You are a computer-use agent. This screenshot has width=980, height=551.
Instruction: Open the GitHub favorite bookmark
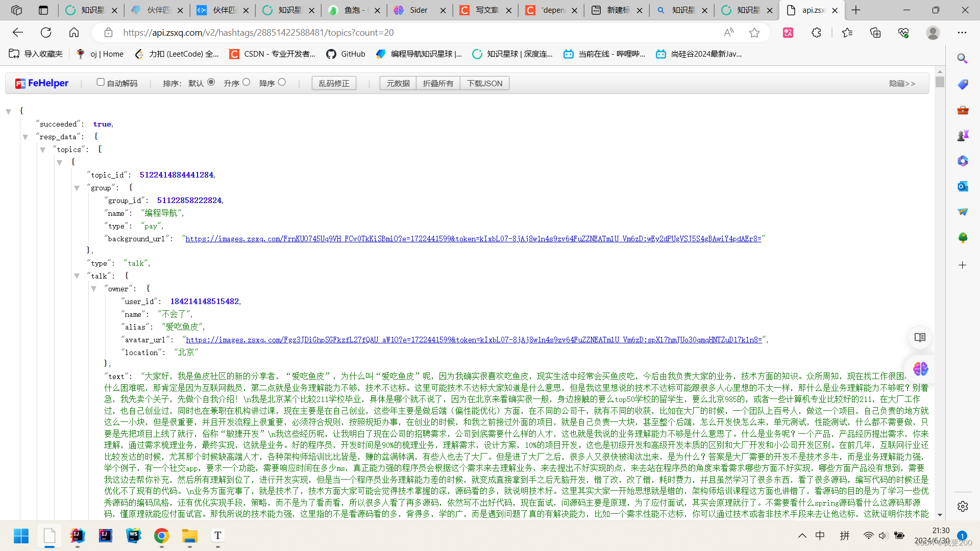346,54
